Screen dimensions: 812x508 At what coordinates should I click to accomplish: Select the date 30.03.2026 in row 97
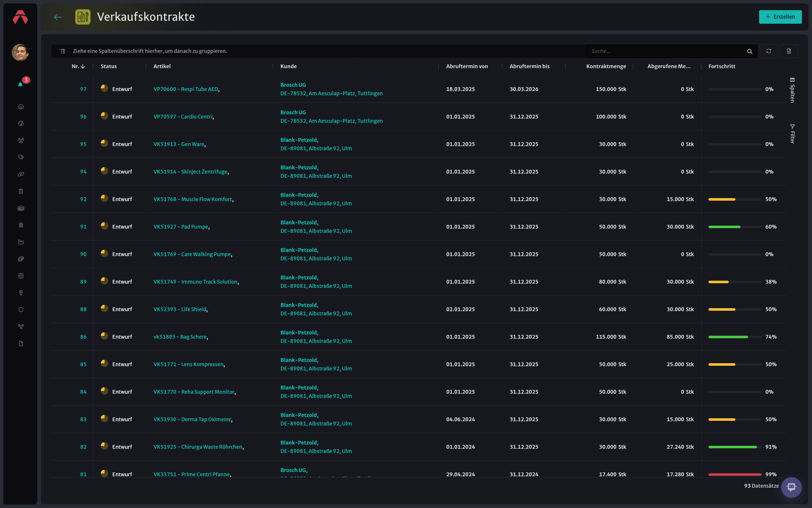tap(524, 89)
